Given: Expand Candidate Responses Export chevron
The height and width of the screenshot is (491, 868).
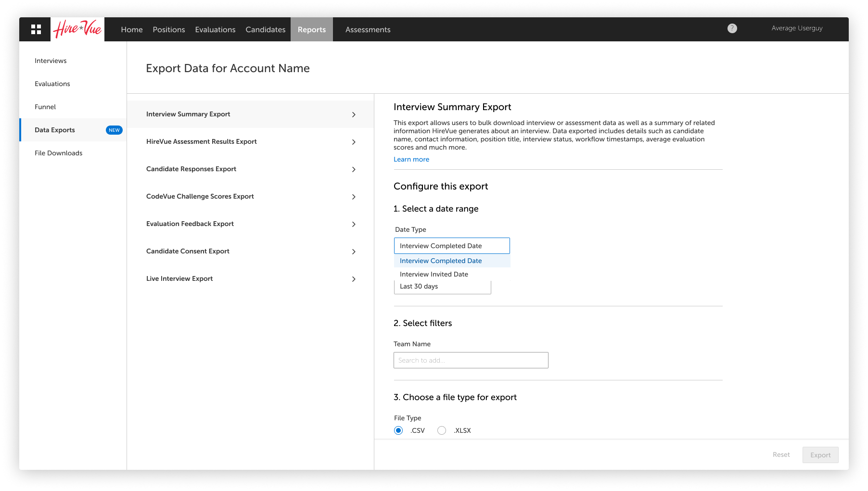Looking at the screenshot, I should 354,169.
